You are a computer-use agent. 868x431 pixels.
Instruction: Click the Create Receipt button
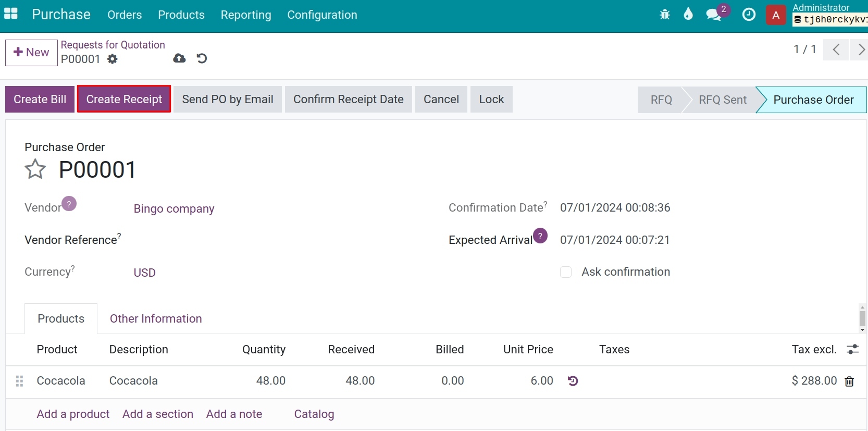pos(124,99)
